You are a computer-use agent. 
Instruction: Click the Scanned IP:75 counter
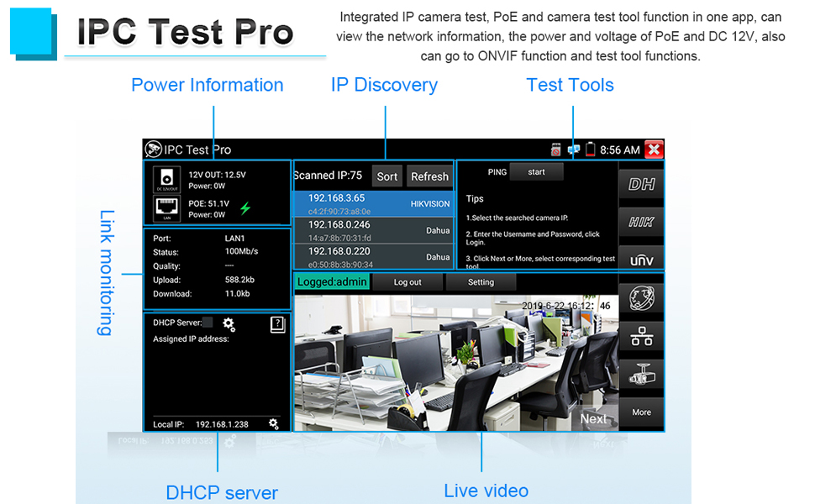[328, 176]
